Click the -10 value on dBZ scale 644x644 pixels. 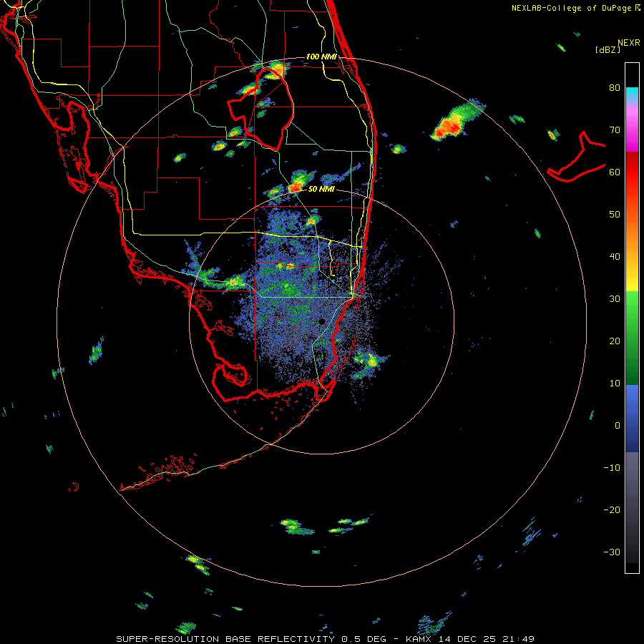pyautogui.click(x=612, y=468)
